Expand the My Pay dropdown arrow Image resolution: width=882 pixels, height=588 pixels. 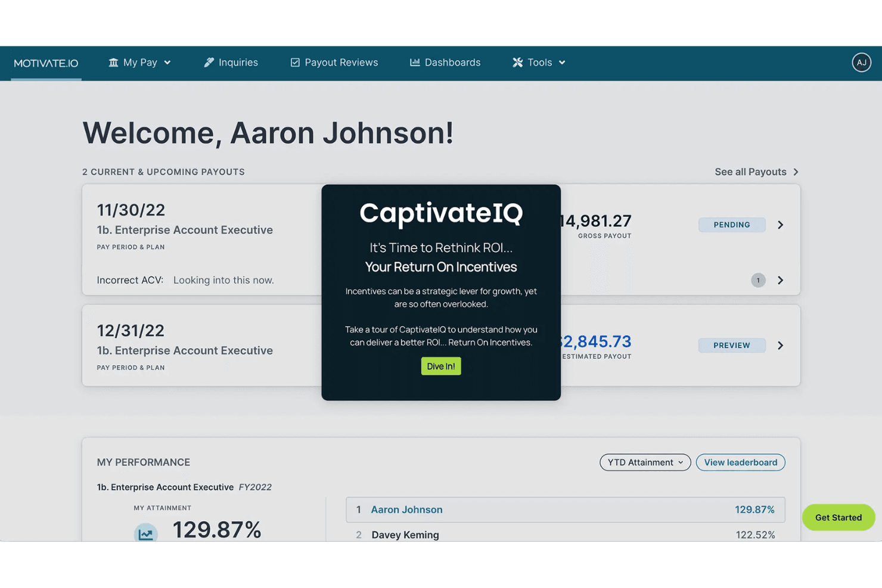(x=167, y=63)
